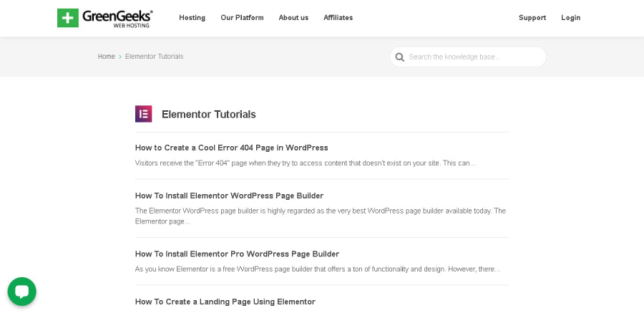Click the Elementor Tutorials heading
This screenshot has width=644, height=313.
pos(209,115)
